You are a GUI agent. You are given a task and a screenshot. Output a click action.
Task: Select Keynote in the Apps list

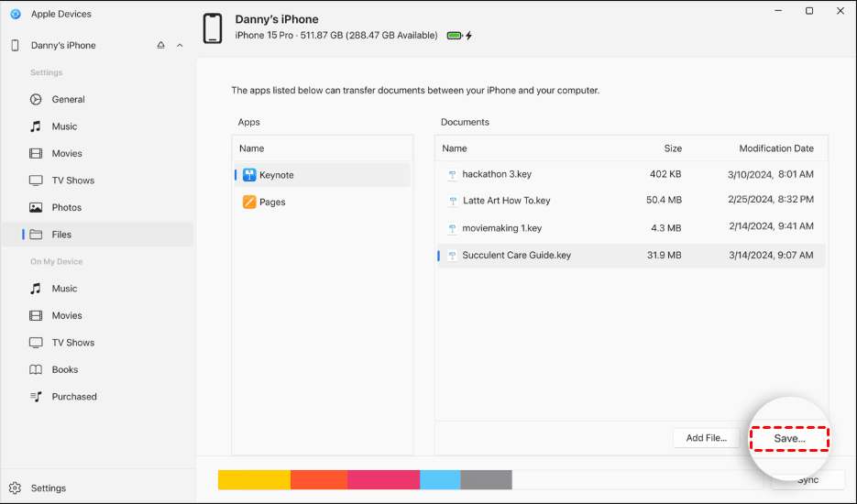pyautogui.click(x=323, y=175)
